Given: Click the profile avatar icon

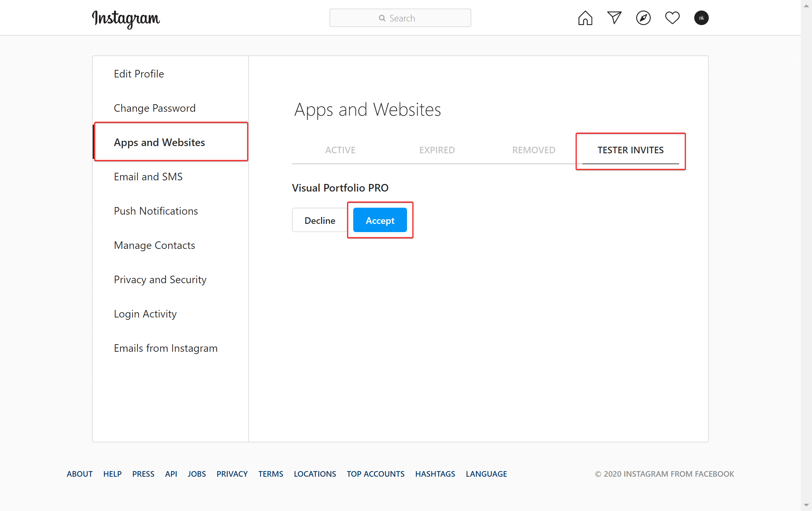Looking at the screenshot, I should tap(701, 18).
